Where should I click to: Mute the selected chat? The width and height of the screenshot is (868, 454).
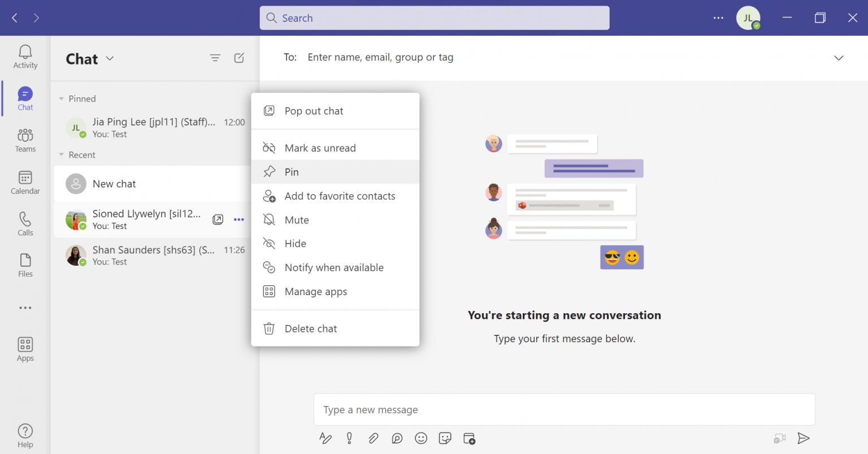tap(296, 219)
